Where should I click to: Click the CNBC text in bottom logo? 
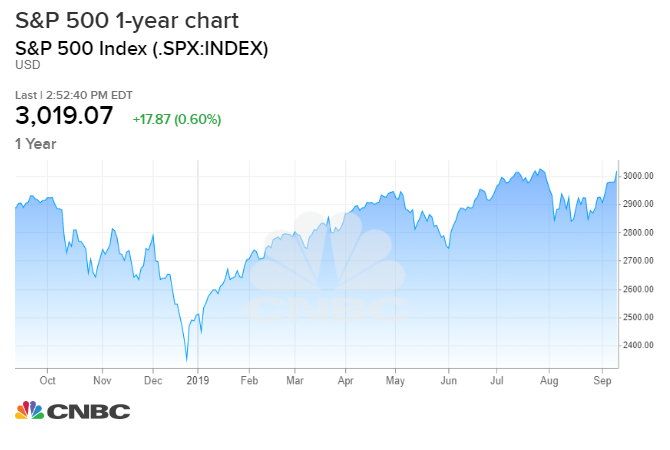tap(90, 411)
